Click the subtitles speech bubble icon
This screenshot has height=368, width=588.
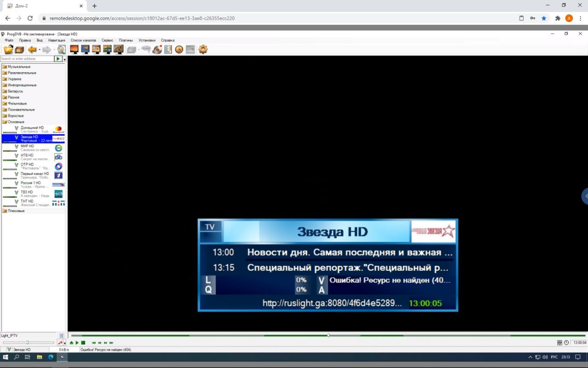[146, 50]
